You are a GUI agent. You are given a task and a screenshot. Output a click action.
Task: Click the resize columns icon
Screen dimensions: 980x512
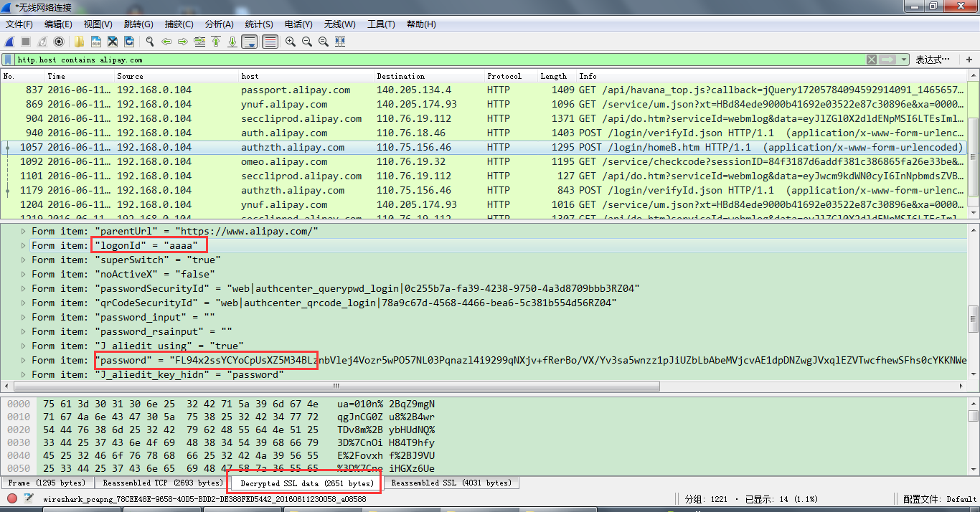339,42
